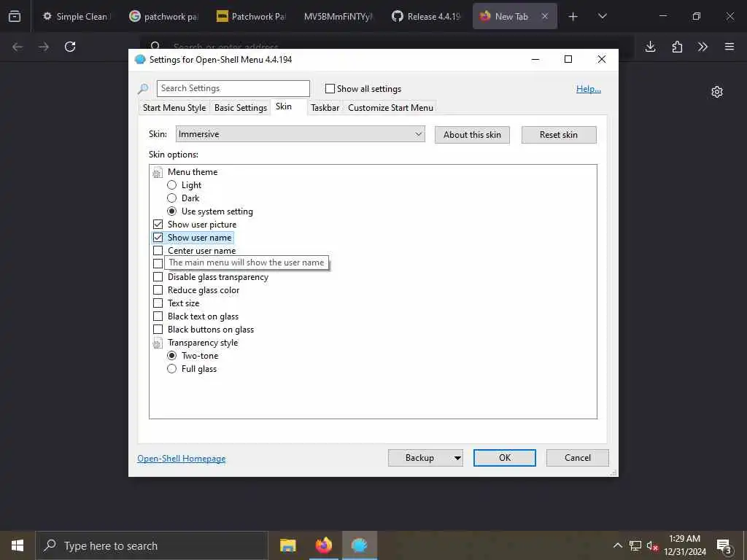
Task: Open the Customize Start Menu tab
Action: pos(391,108)
